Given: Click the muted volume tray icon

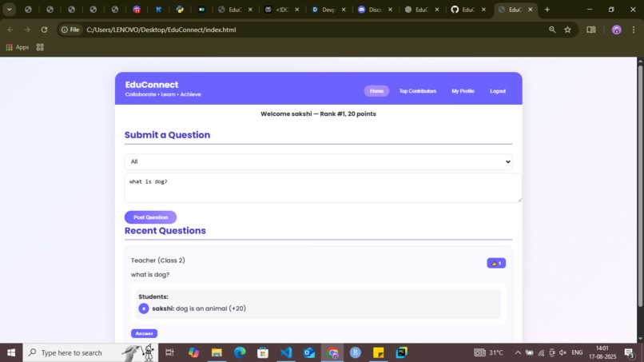Looking at the screenshot, I should (563, 352).
